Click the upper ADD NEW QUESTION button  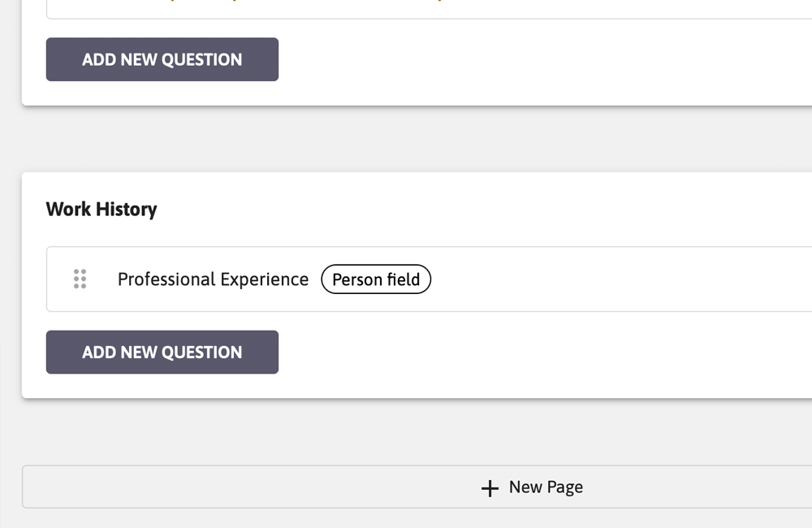tap(162, 59)
